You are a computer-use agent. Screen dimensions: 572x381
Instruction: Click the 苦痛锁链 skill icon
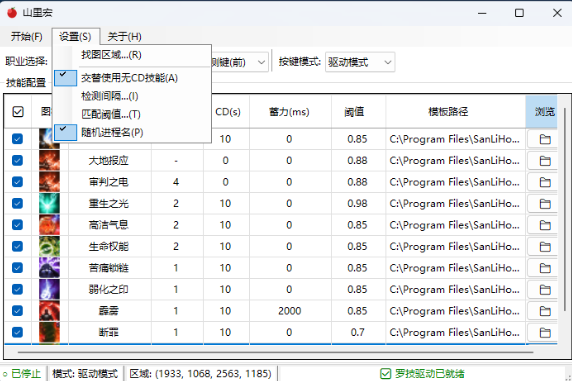tap(49, 268)
